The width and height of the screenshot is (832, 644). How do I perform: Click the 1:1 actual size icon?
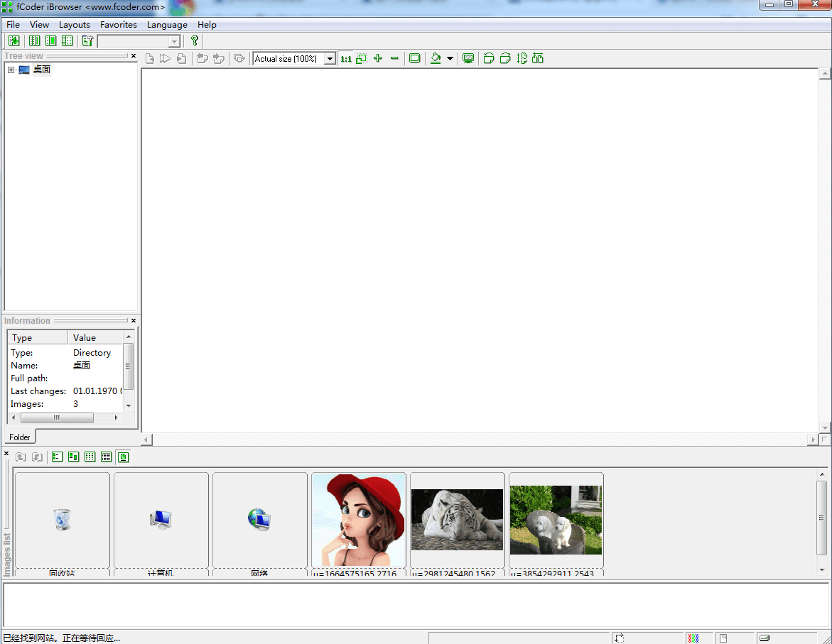click(346, 58)
